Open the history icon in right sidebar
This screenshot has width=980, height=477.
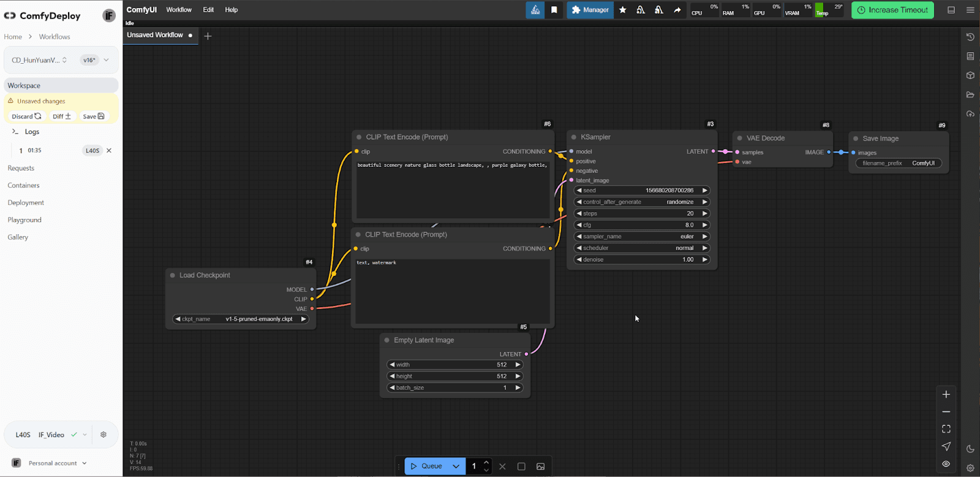(970, 37)
